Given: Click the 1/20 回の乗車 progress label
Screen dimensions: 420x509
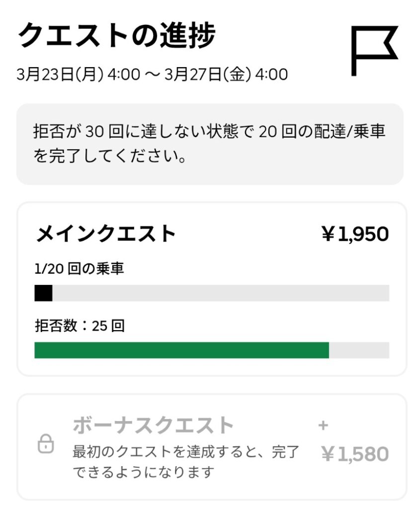Looking at the screenshot, I should 79,269.
